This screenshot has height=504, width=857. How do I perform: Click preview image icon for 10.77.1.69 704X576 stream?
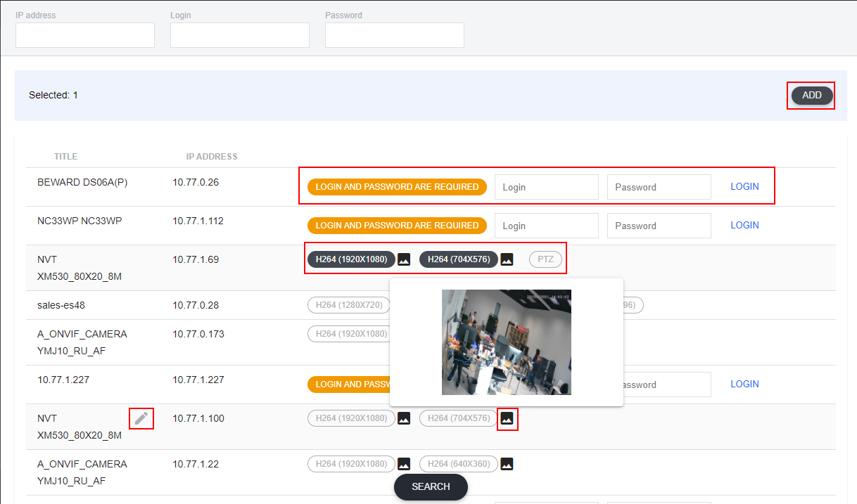[507, 259]
